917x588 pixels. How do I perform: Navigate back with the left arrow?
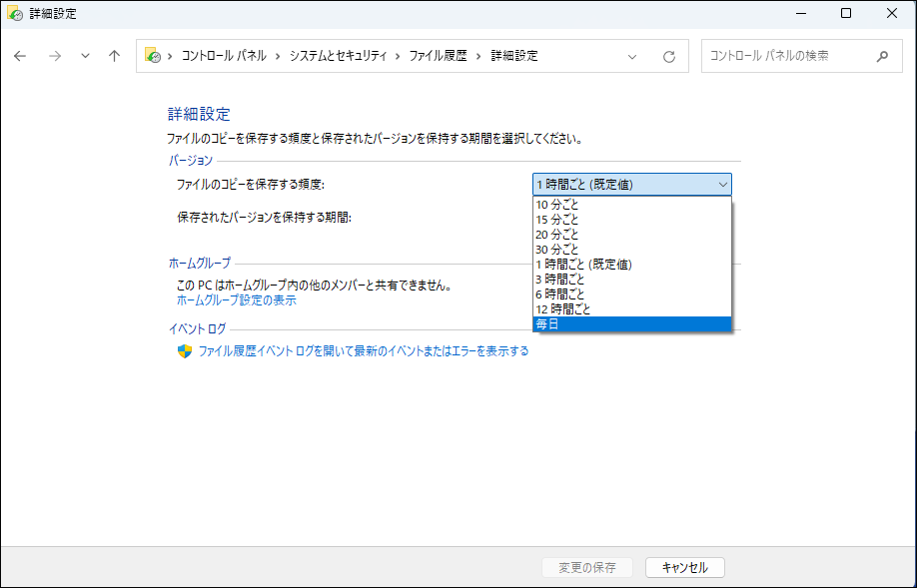(20, 56)
